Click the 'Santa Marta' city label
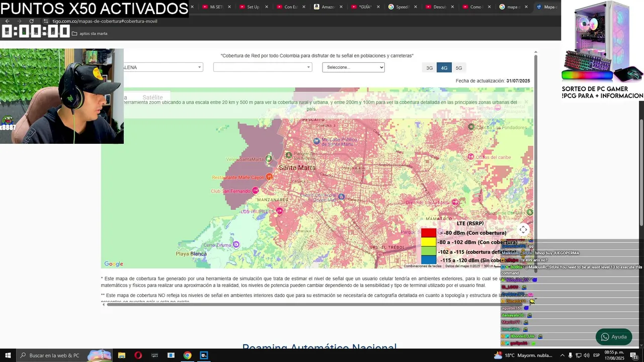644x362 pixels. pos(297,167)
